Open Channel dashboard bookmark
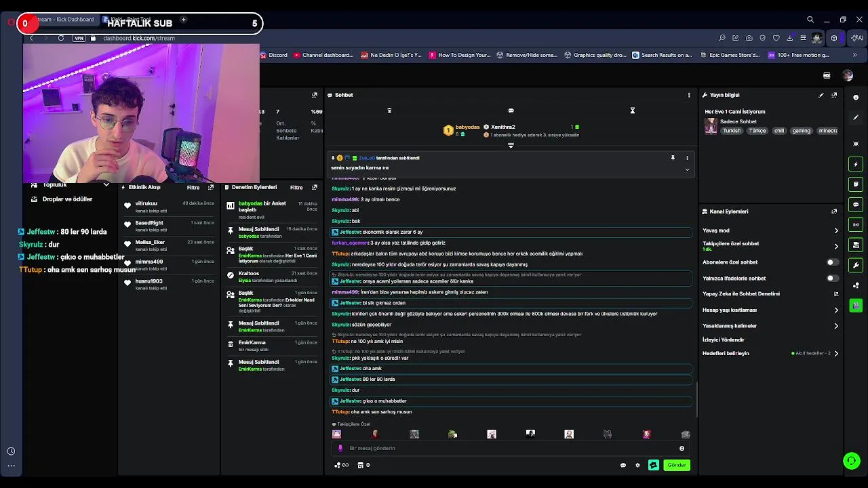Image resolution: width=868 pixels, height=488 pixels. point(323,55)
